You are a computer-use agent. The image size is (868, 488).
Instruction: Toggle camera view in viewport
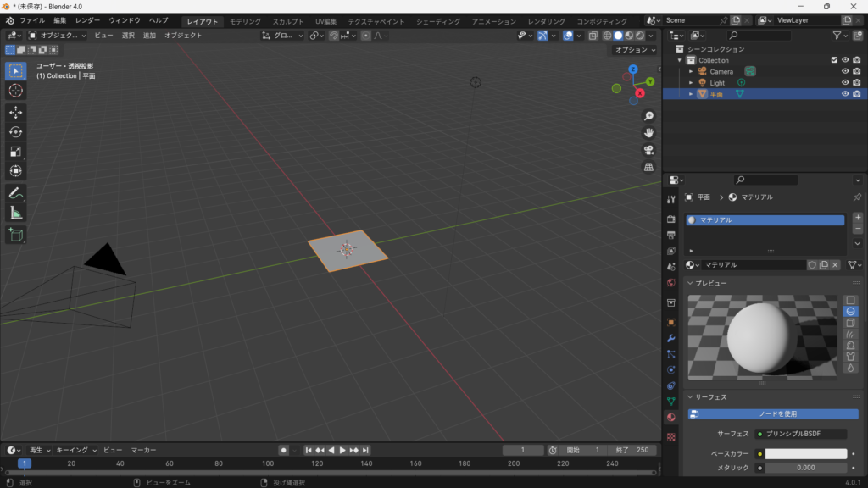point(649,150)
